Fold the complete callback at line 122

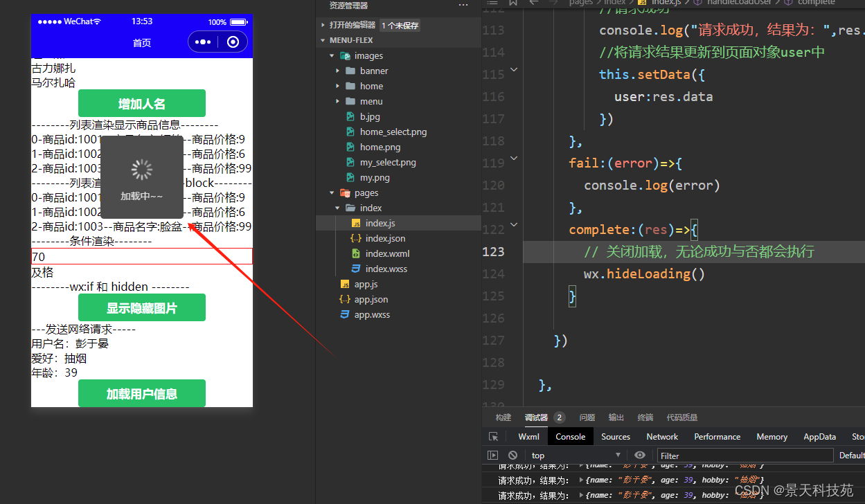point(513,224)
